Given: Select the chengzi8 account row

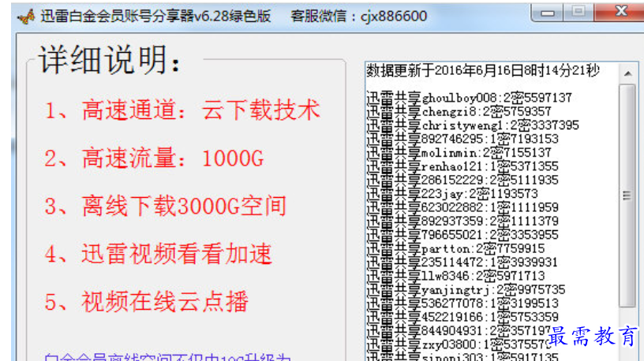Looking at the screenshot, I should tap(459, 112).
